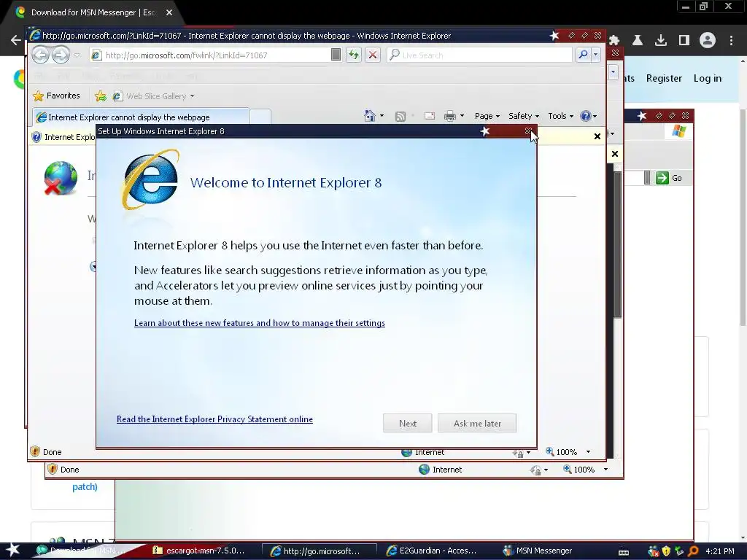
Task: Click the Live Search magnifier button
Action: (x=583, y=55)
